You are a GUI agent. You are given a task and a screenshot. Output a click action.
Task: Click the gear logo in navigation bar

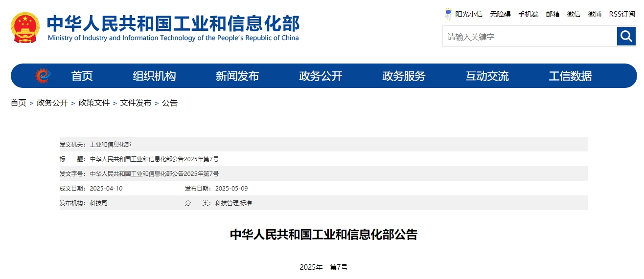pos(43,76)
